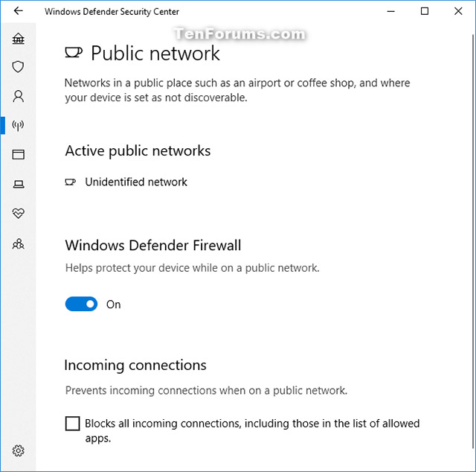Minimize the Security Center window
The image size is (476, 472).
(391, 11)
